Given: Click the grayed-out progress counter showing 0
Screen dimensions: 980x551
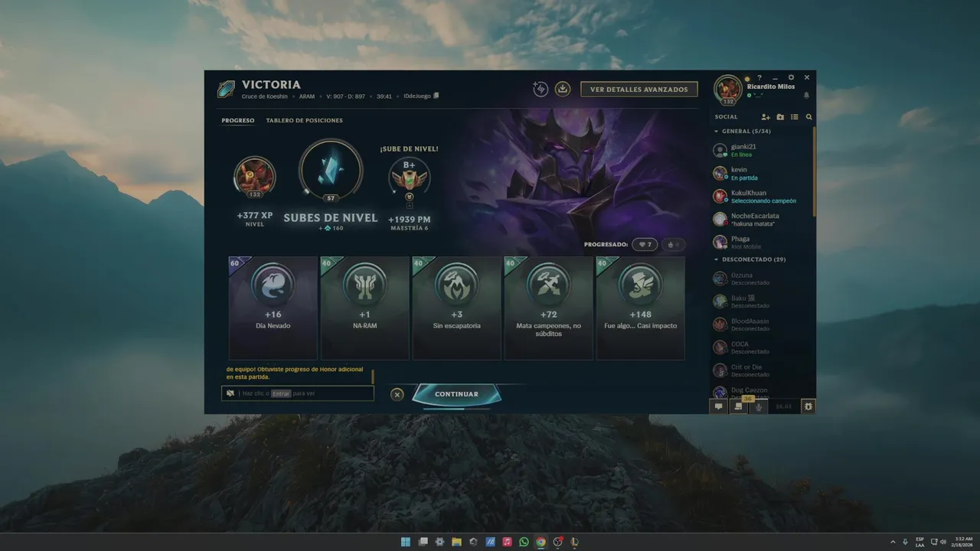Looking at the screenshot, I should click(x=674, y=245).
